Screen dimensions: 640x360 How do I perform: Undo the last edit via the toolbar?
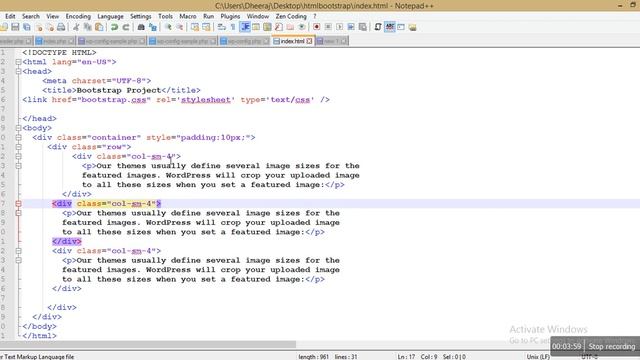click(114, 27)
